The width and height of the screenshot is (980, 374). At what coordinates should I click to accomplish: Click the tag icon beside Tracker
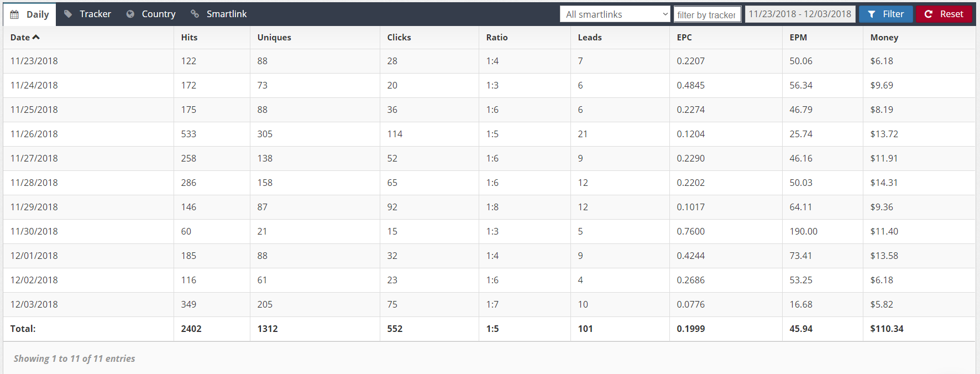coord(68,14)
